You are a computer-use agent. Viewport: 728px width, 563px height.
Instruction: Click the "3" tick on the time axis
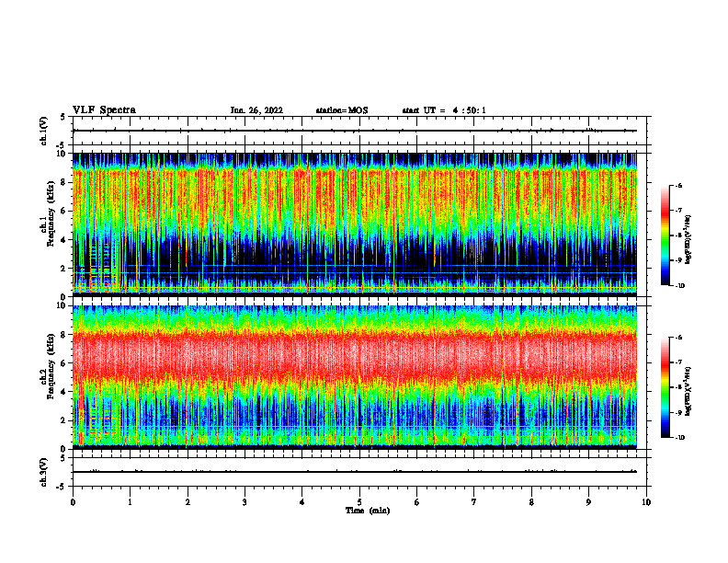point(245,502)
